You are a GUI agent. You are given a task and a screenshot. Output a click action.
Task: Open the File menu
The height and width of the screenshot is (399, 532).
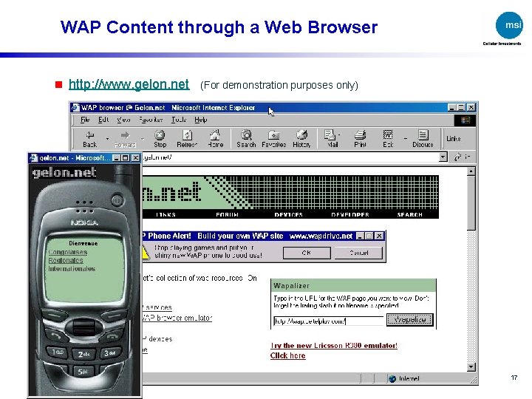coord(85,120)
